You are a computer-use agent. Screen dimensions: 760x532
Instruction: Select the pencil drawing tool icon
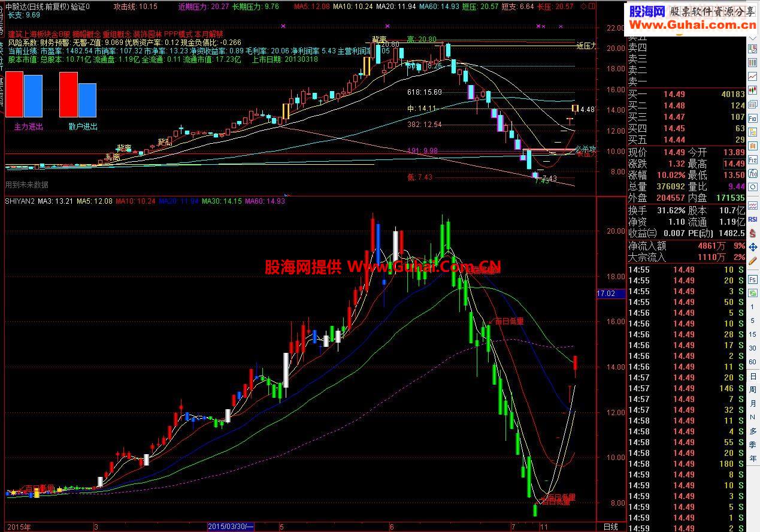(753, 261)
